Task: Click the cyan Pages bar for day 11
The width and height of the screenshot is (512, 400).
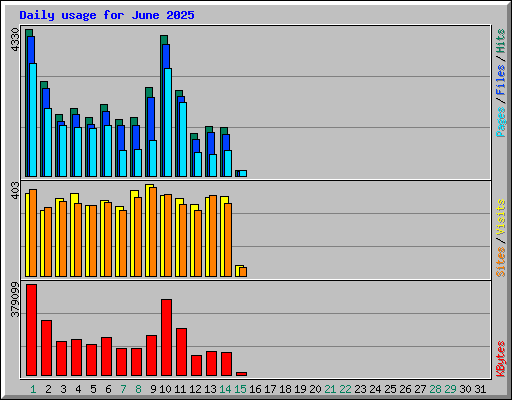Action: pos(183,139)
